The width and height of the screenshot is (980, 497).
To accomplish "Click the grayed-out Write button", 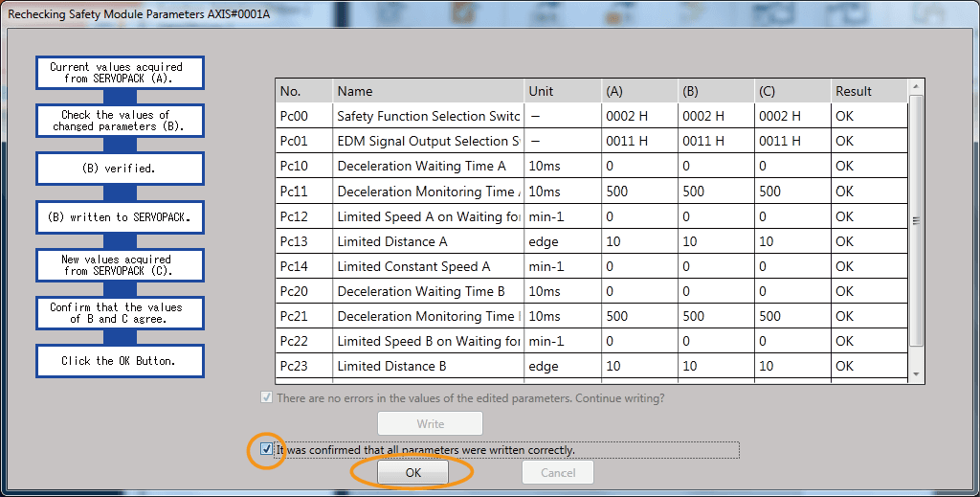I will pyautogui.click(x=430, y=423).
